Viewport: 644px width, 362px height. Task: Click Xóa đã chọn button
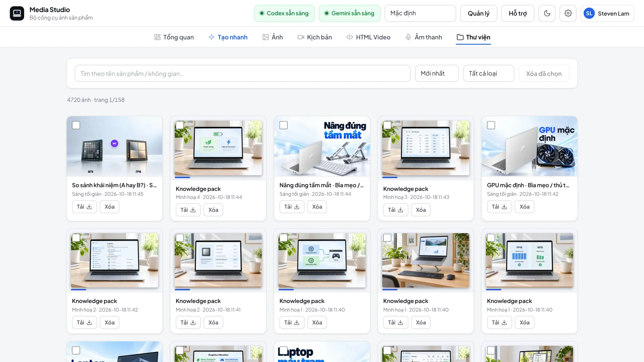tap(544, 73)
